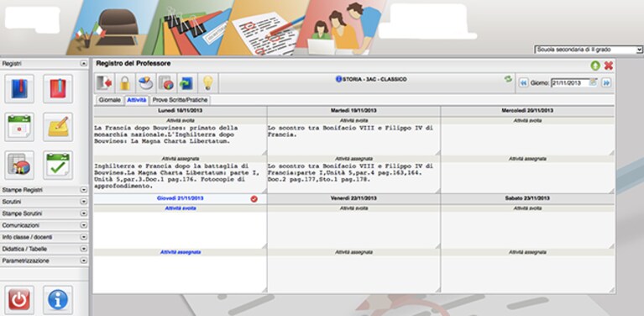This screenshot has width=644, height=316.
Task: Click the Giorno date input field
Action: coord(570,83)
